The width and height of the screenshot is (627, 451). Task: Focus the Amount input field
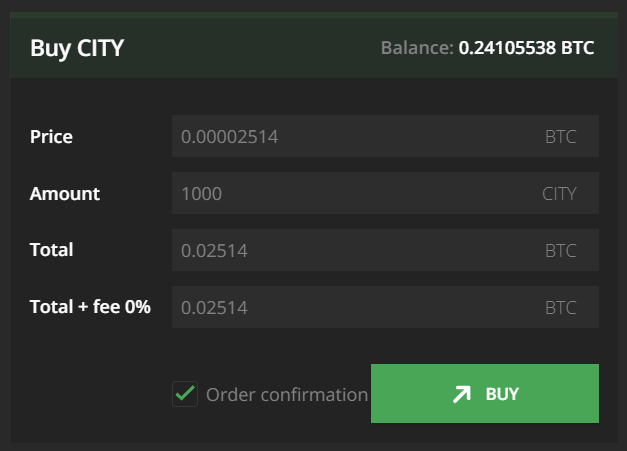click(350, 193)
